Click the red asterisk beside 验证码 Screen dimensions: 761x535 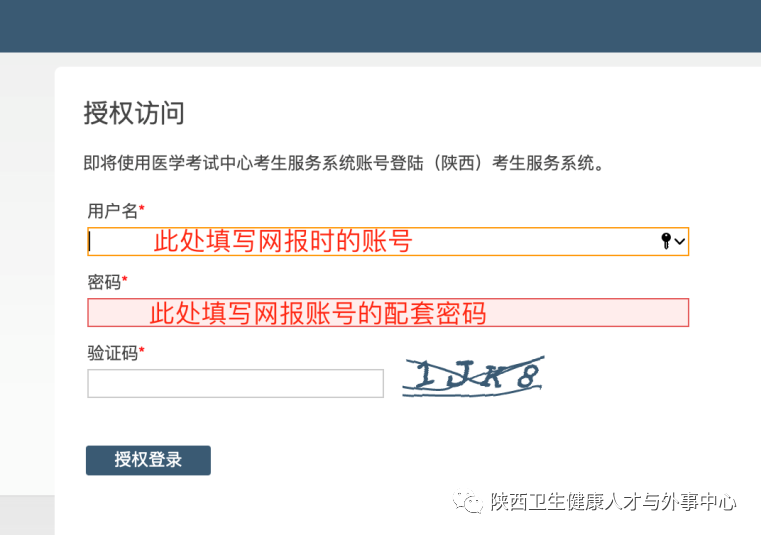coord(142,351)
